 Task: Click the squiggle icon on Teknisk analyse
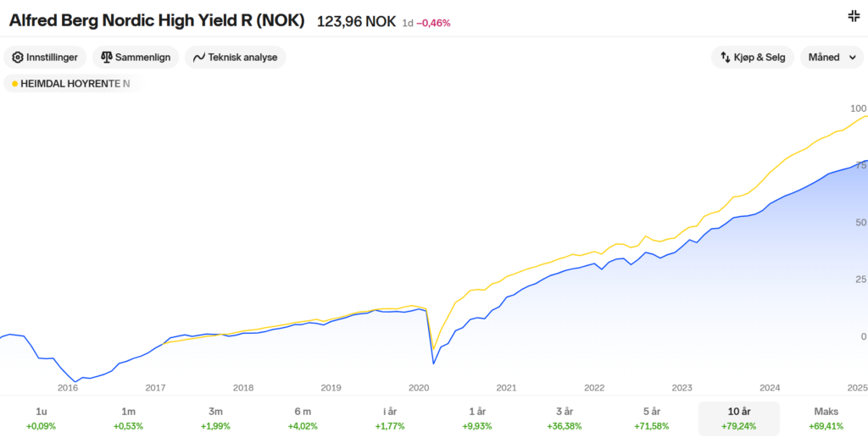199,58
